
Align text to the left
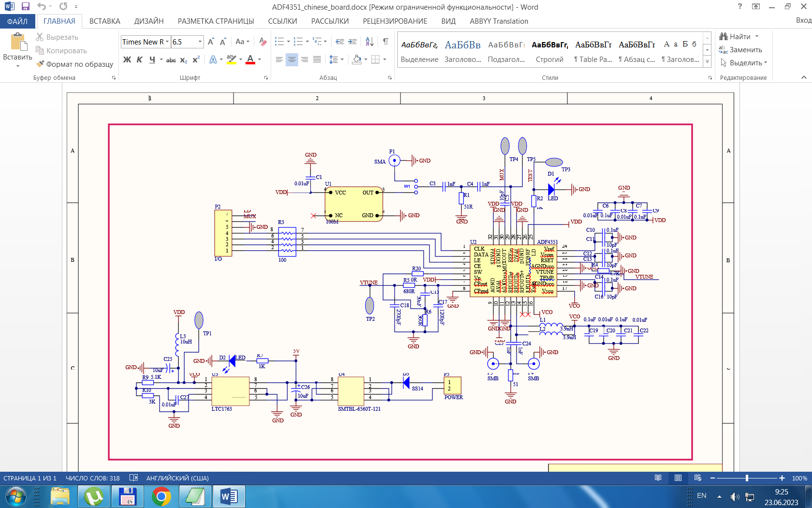pos(279,60)
